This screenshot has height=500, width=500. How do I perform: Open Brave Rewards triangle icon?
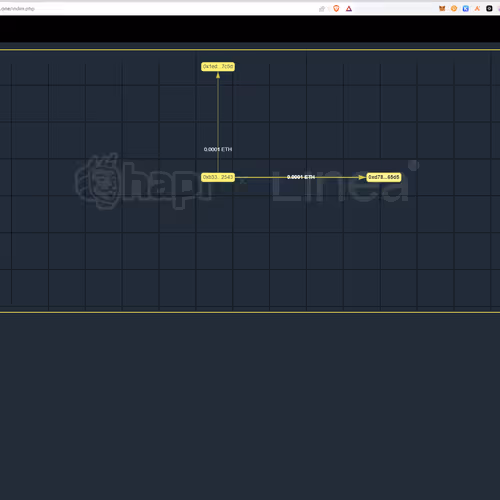pyautogui.click(x=349, y=9)
